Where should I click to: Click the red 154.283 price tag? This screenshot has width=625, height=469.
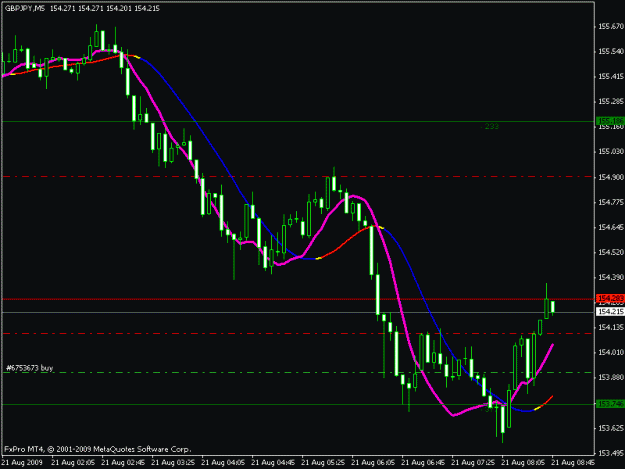coord(610,298)
